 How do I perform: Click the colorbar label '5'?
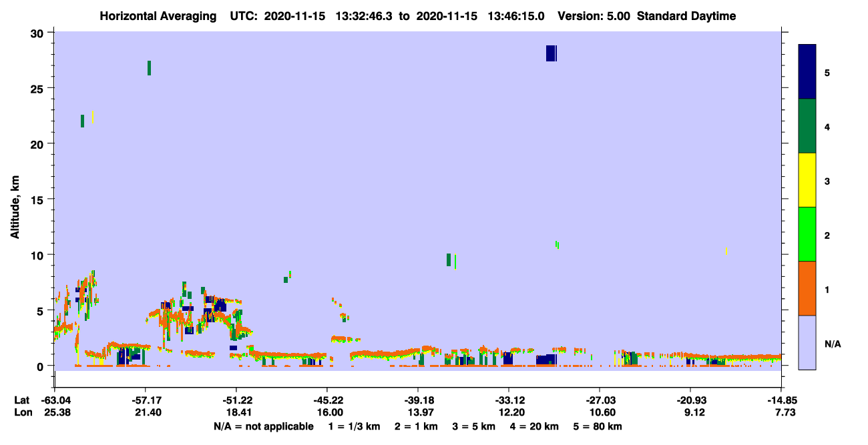coord(827,72)
